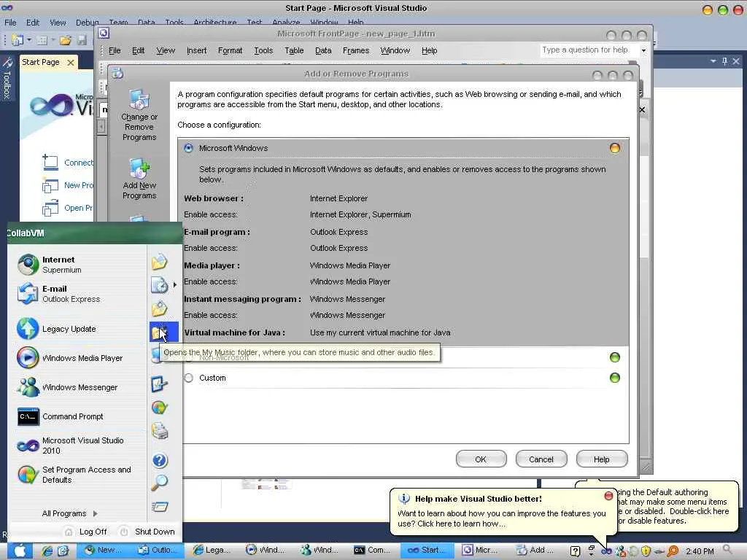Screen dimensions: 747x560
Task: Open My Pictures folder icon in Start menu
Action: point(160,308)
